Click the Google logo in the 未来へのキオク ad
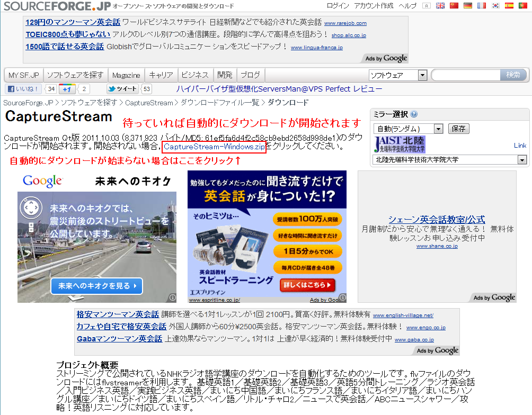Image resolution: width=532 pixels, height=415 pixels. [43, 181]
